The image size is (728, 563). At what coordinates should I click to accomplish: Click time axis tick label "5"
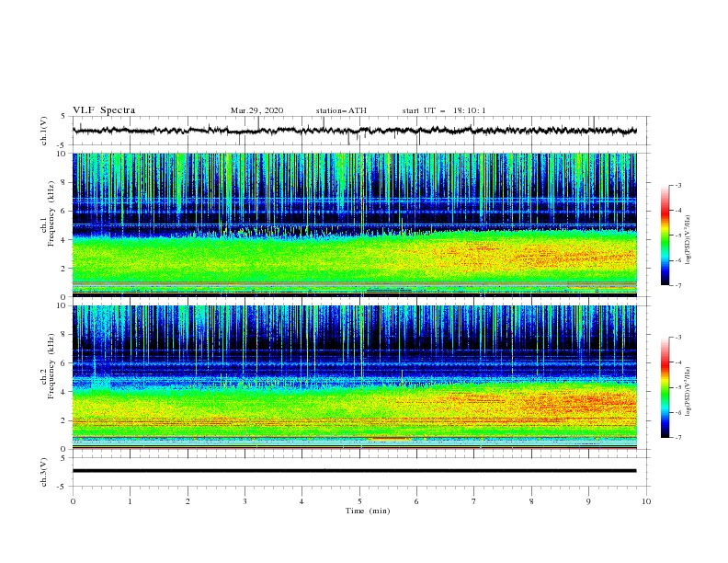359,501
